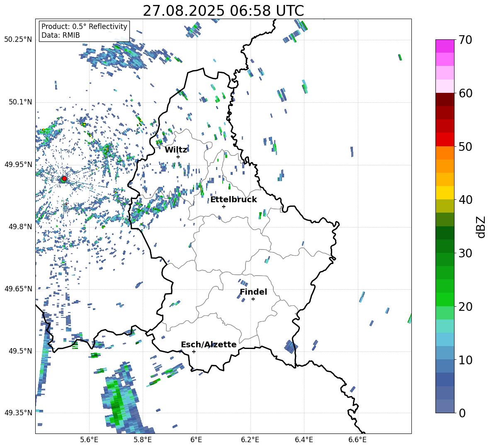Click the Wiltz station cross marker

[x=178, y=157]
